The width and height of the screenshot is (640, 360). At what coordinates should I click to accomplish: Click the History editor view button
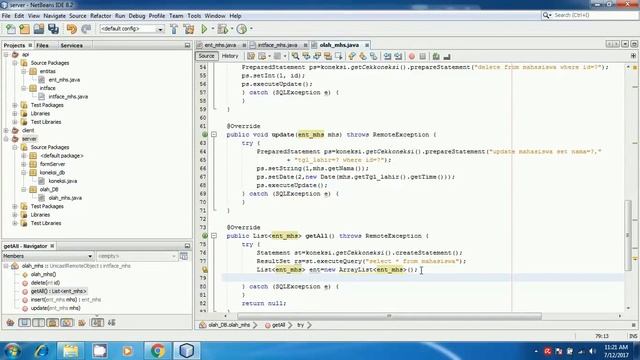tap(230, 56)
